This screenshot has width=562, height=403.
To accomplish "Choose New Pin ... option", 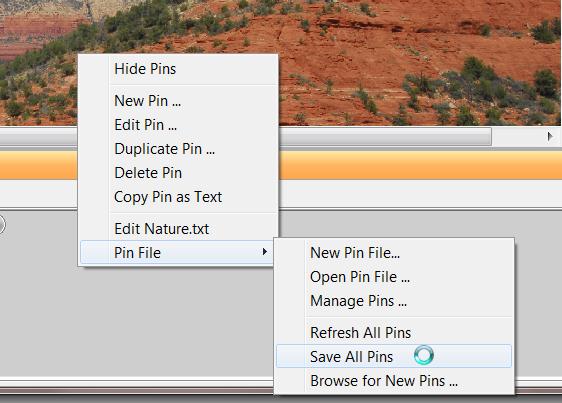I will click(x=178, y=101).
